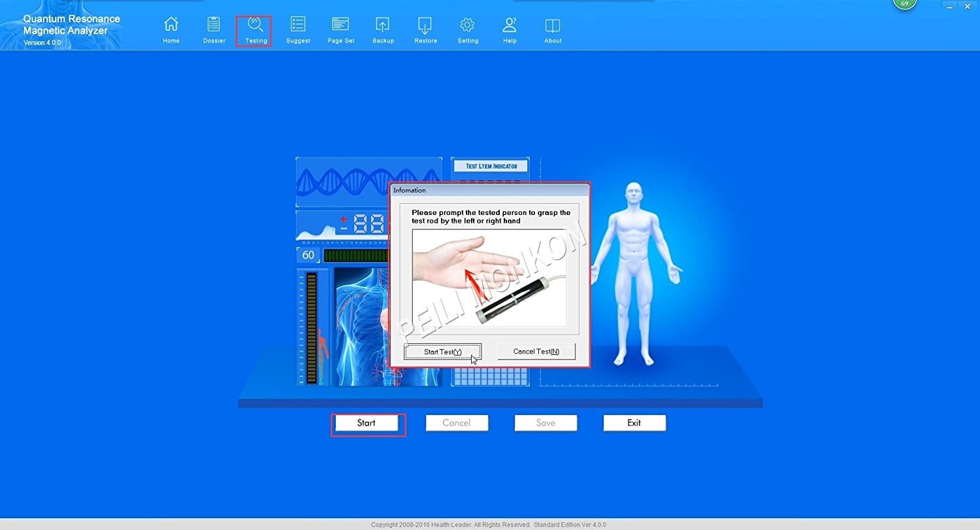This screenshot has height=530, width=980.
Task: Click the Exit button
Action: 634,423
